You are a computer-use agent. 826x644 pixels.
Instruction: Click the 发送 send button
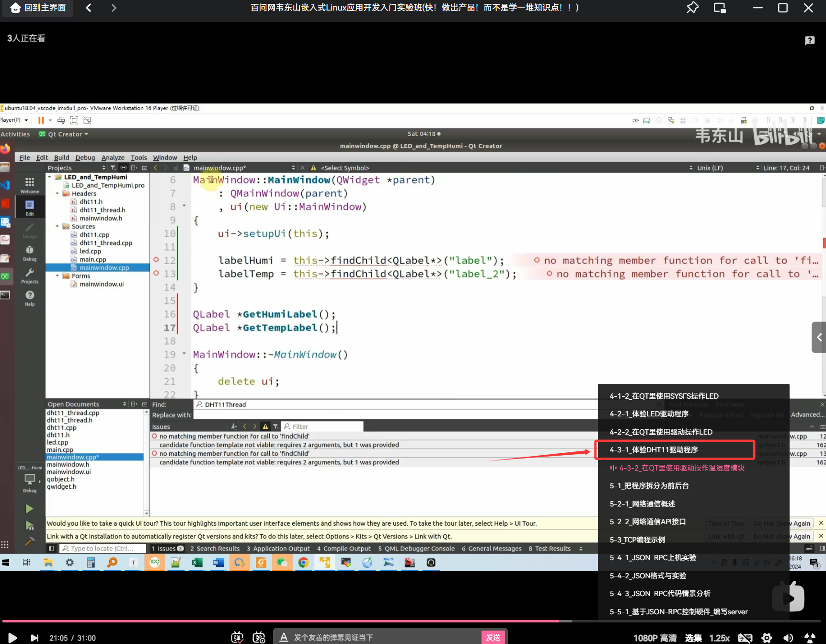tap(493, 637)
